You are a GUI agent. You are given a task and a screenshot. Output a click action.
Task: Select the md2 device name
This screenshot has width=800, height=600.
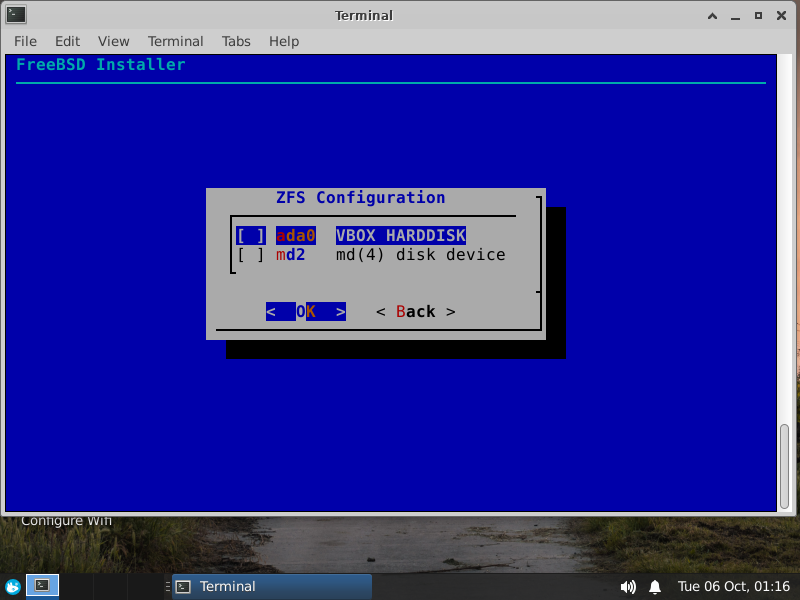[x=290, y=255]
